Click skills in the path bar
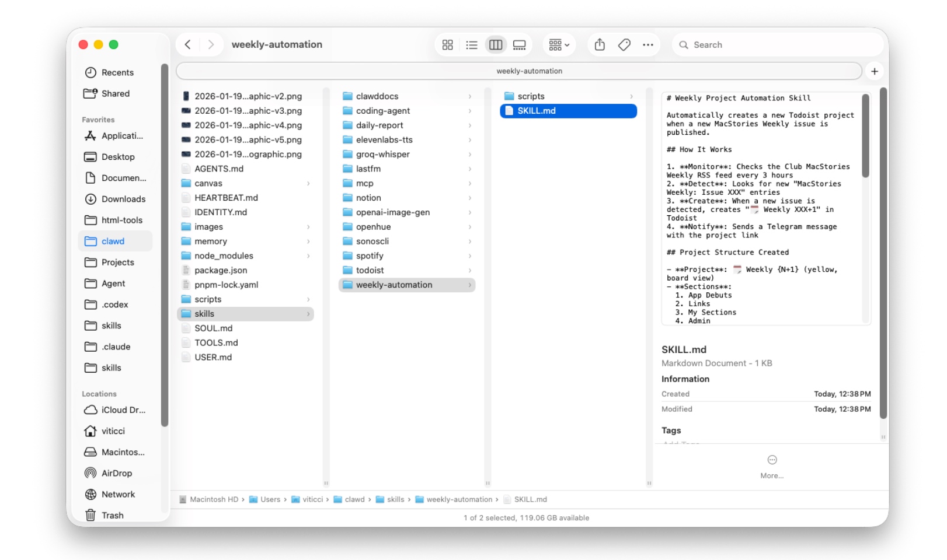The height and width of the screenshot is (560, 947). point(390,499)
